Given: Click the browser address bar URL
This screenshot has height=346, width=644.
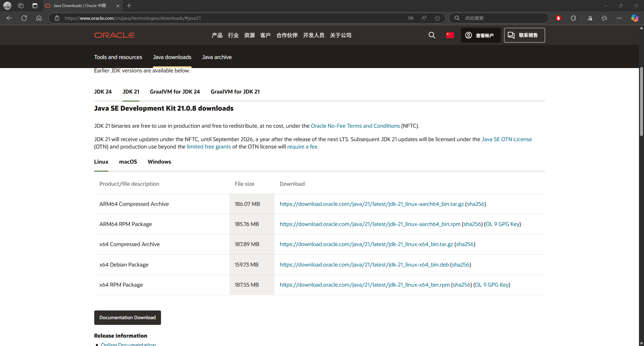Looking at the screenshot, I should (x=133, y=18).
